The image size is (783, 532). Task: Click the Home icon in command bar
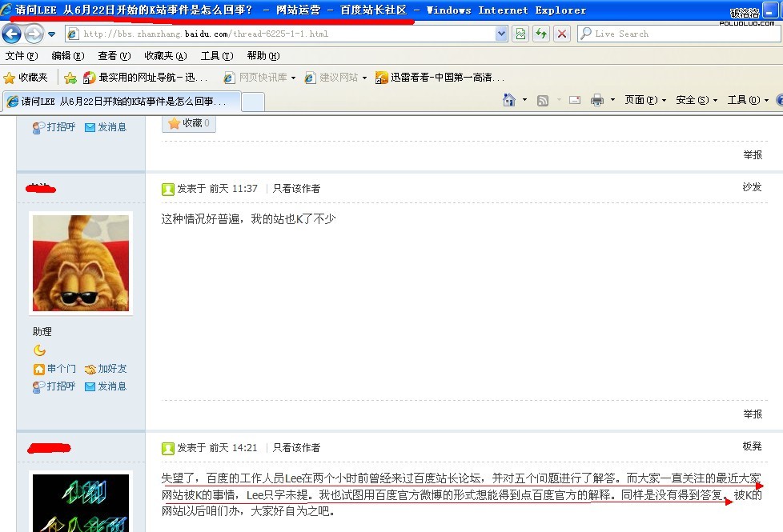tap(509, 100)
